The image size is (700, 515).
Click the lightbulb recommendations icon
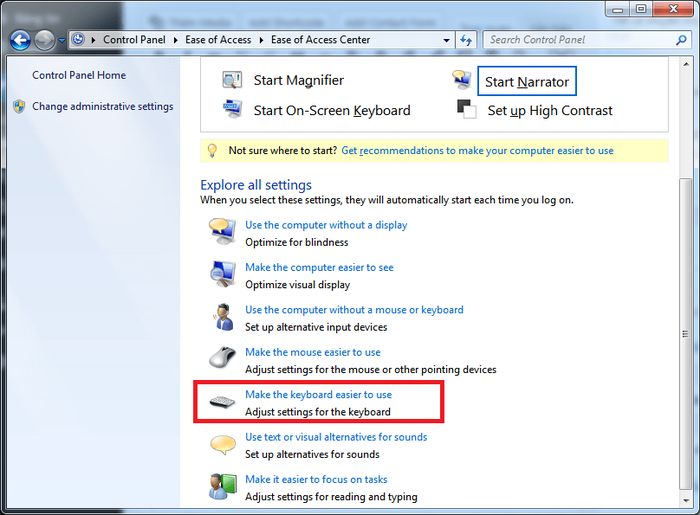[212, 151]
